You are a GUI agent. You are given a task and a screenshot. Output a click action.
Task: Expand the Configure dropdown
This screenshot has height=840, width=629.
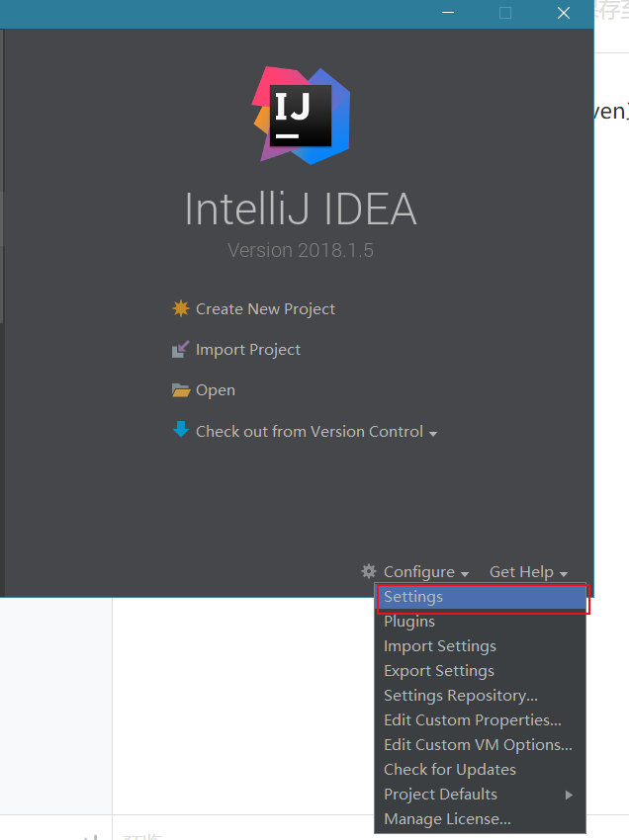coord(426,572)
